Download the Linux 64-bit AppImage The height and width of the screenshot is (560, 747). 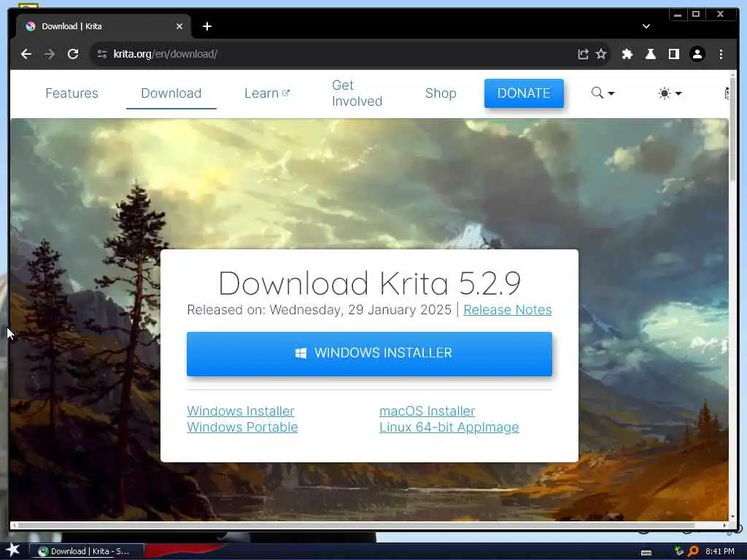pos(449,427)
